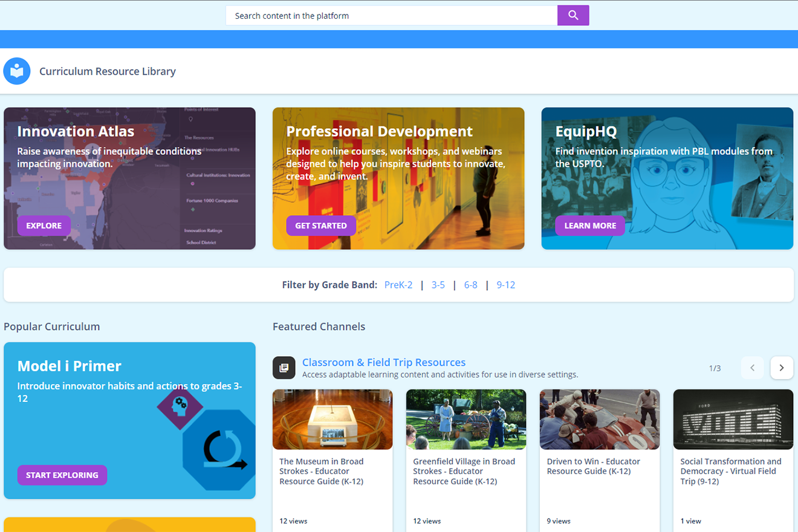Open Social Transformation and Democracy thumbnail

coord(733,419)
